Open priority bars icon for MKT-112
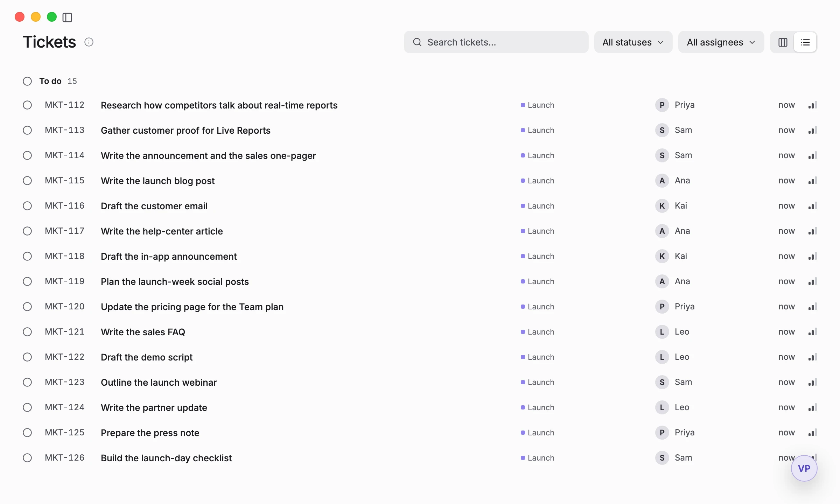Image resolution: width=840 pixels, height=504 pixels. point(813,105)
